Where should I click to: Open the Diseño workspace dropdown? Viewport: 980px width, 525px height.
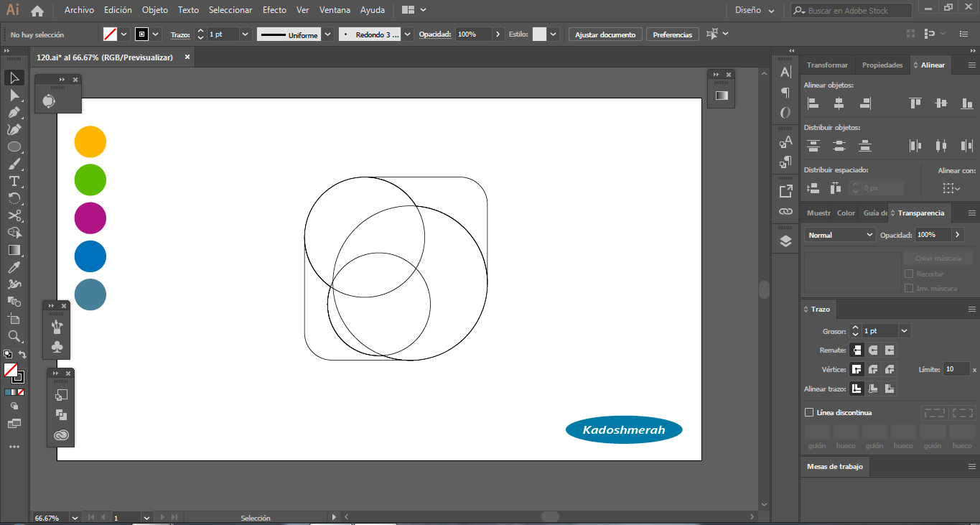point(755,11)
